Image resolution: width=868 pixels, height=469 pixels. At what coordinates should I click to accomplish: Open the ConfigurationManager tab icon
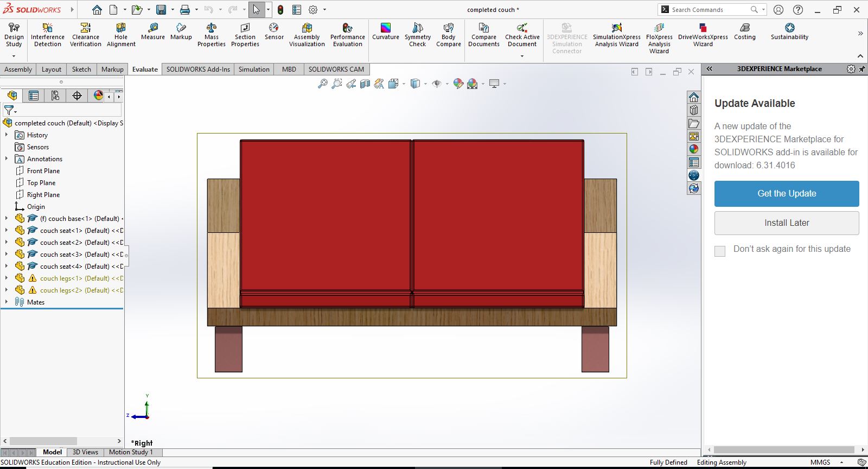coord(55,96)
